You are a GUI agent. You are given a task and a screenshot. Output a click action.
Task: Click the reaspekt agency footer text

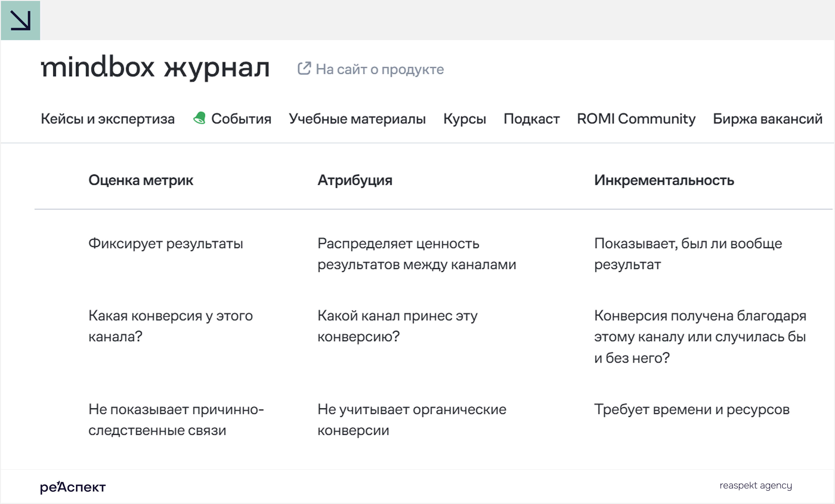tap(756, 485)
